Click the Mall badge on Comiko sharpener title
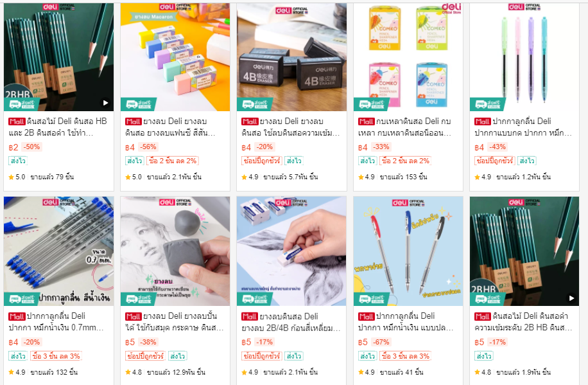Screen dimensions: 588x385 [x=366, y=121]
